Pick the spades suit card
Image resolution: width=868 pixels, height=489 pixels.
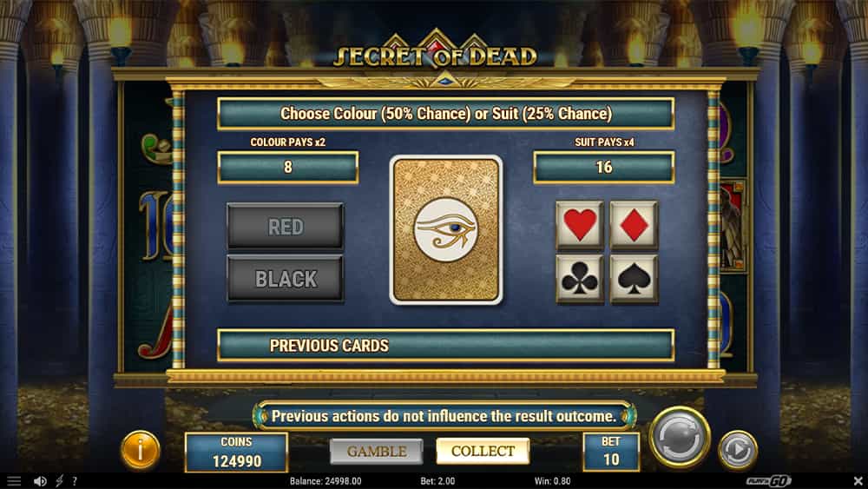point(634,279)
